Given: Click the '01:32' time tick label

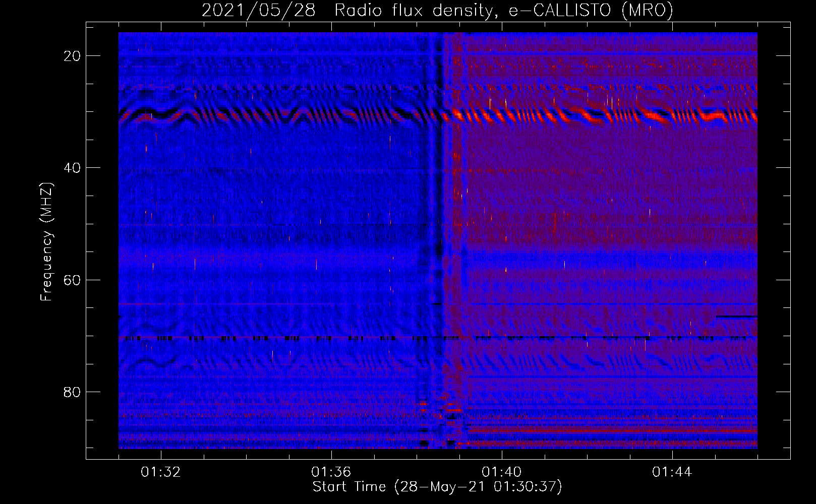Looking at the screenshot, I should pos(161,472).
